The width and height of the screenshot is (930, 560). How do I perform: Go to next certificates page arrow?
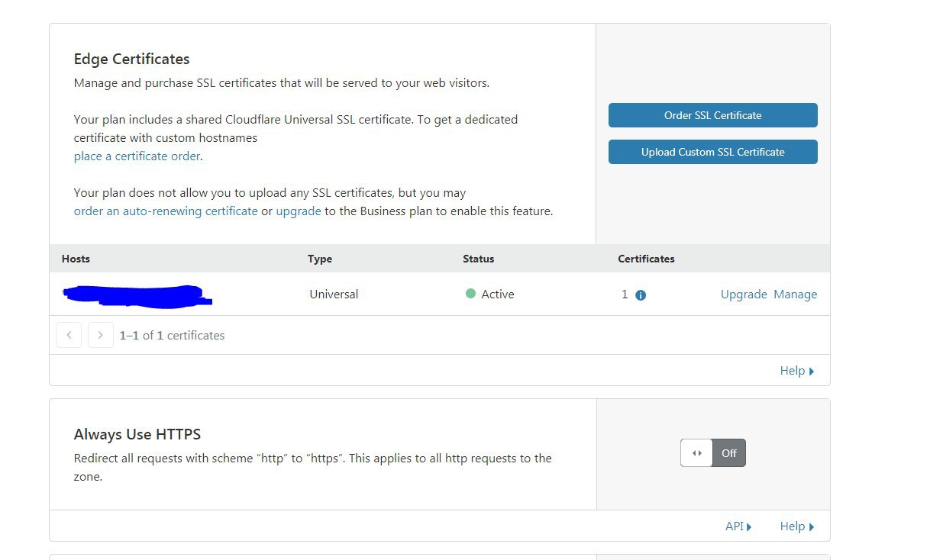[101, 335]
